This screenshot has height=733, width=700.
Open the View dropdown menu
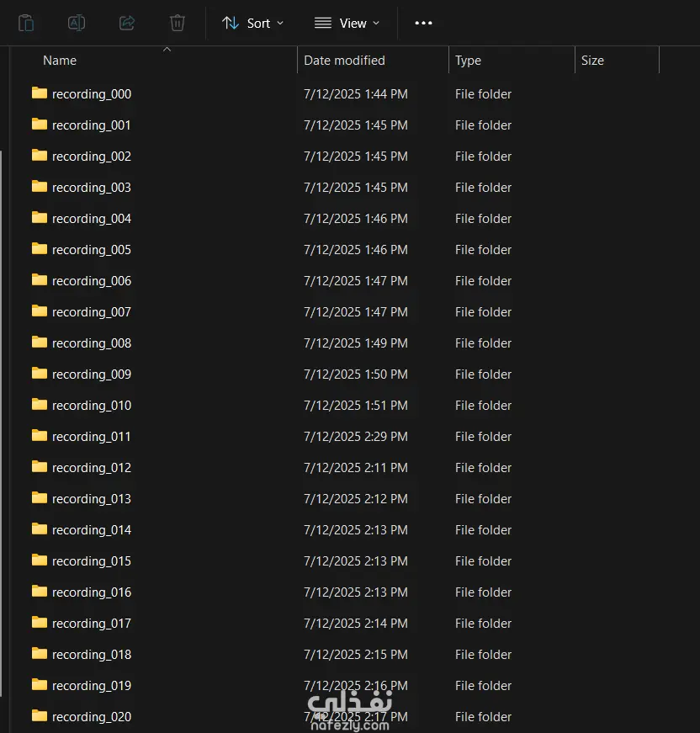[347, 23]
